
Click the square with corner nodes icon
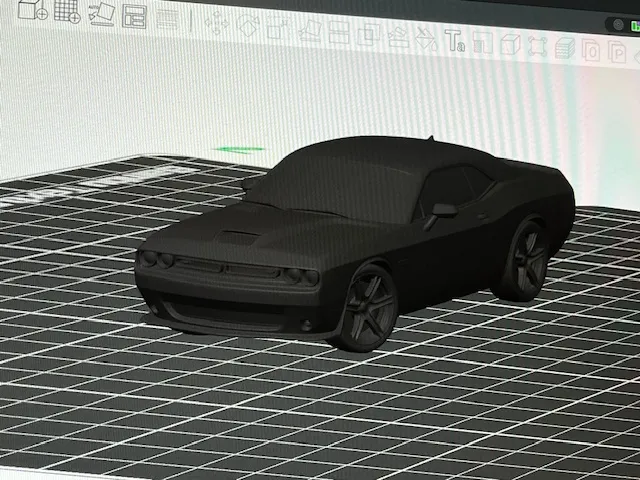click(x=537, y=47)
